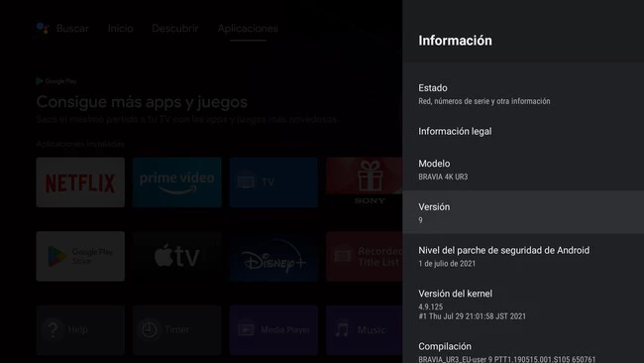Switch to the Descubrir tab

point(175,29)
